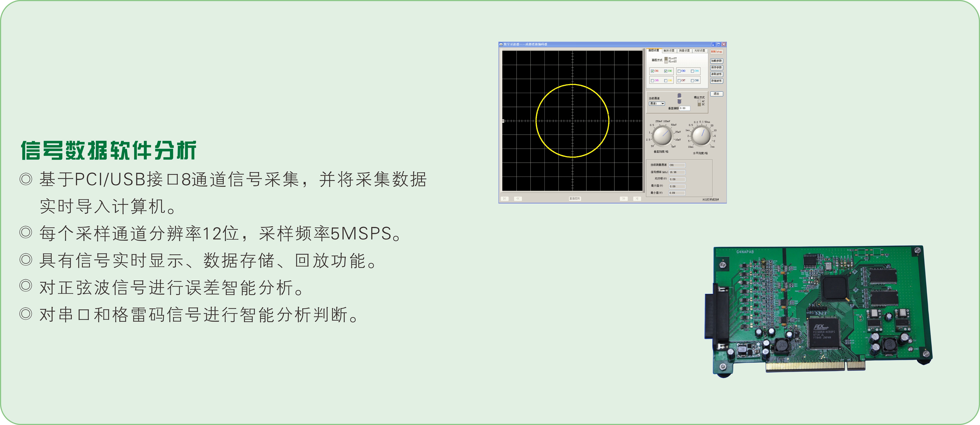
Task: Uncheck the CH1 channel checkbox
Action: (x=652, y=71)
